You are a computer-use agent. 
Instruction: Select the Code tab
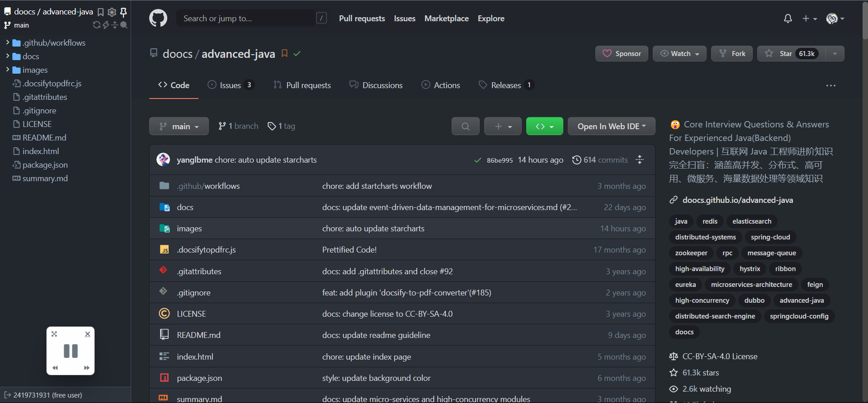point(174,85)
